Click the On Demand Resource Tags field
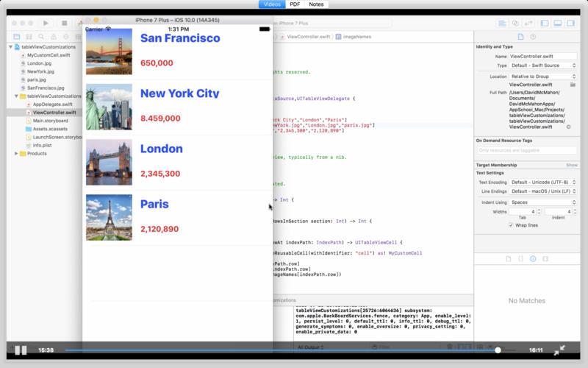588x368 pixels. (x=527, y=150)
